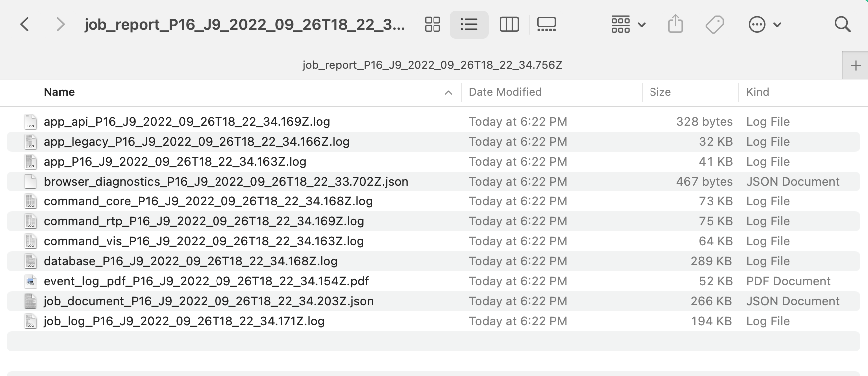Click the browser_diagnostics JSON file icon
The width and height of the screenshot is (868, 376).
[x=31, y=182]
